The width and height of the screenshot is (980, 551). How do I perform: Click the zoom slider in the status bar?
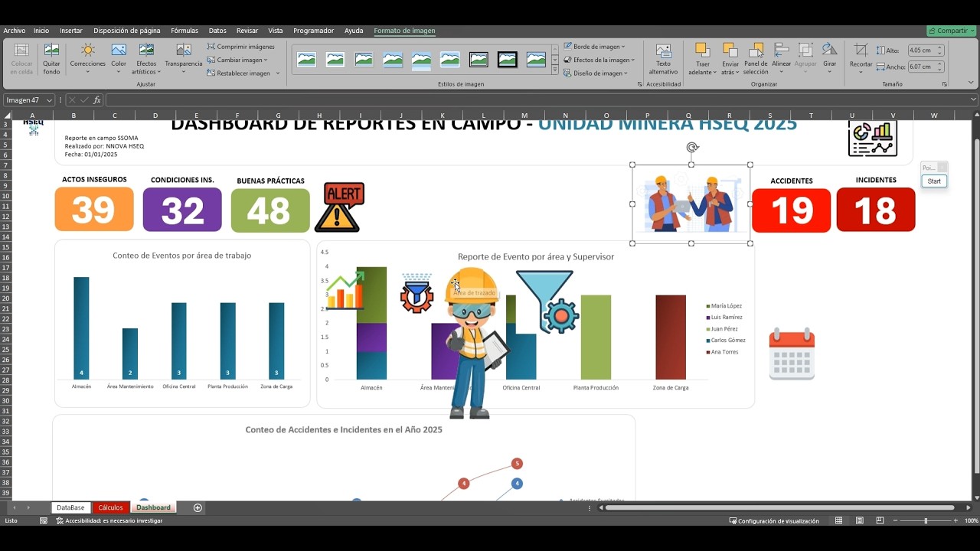926,521
